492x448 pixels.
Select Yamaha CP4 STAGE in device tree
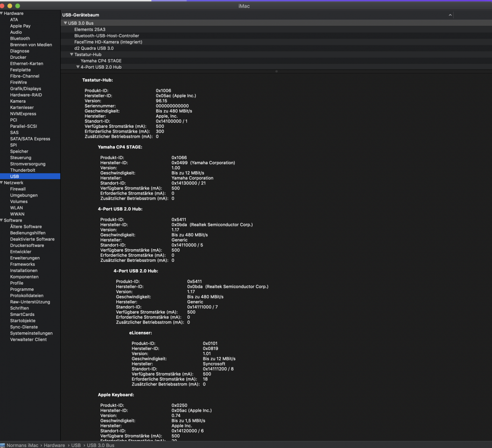101,61
